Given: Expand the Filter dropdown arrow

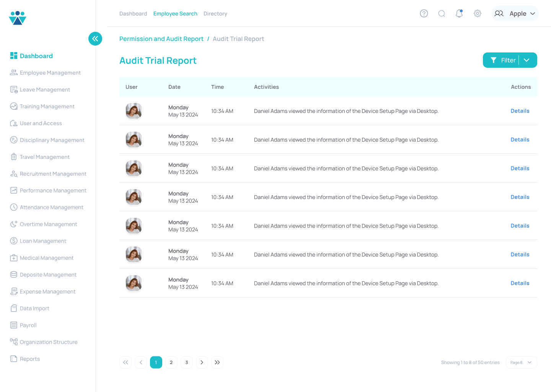Looking at the screenshot, I should click(x=527, y=60).
